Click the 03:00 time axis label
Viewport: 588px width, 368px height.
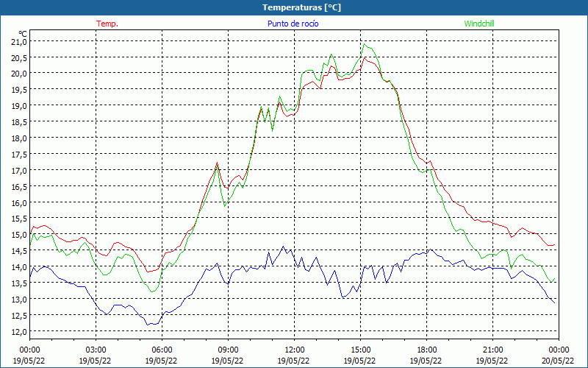[96, 350]
